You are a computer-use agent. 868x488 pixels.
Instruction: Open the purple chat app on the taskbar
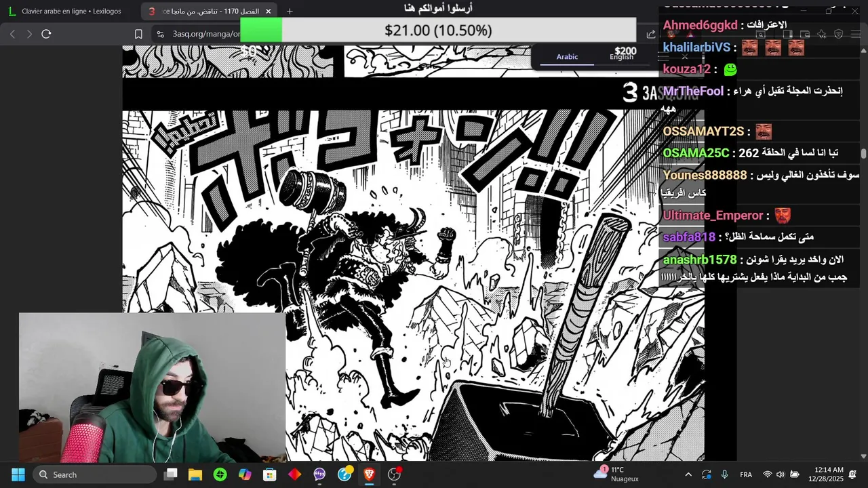(319, 474)
